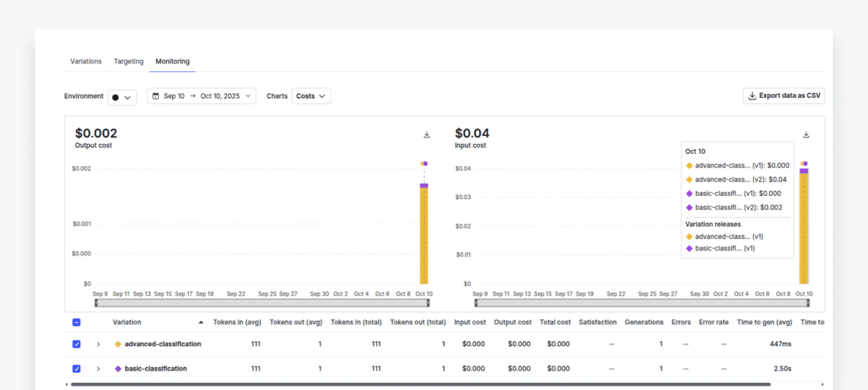Expand the advanced-classification row
Viewport: 868px width, 390px height.
coord(98,344)
